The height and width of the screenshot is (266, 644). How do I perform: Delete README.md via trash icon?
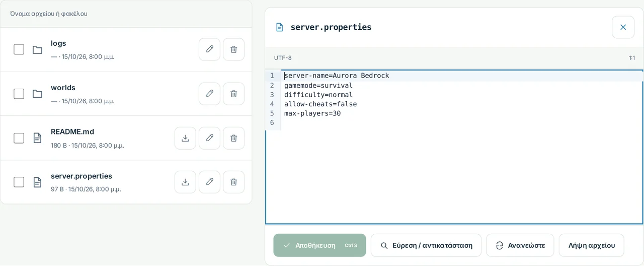pyautogui.click(x=233, y=138)
